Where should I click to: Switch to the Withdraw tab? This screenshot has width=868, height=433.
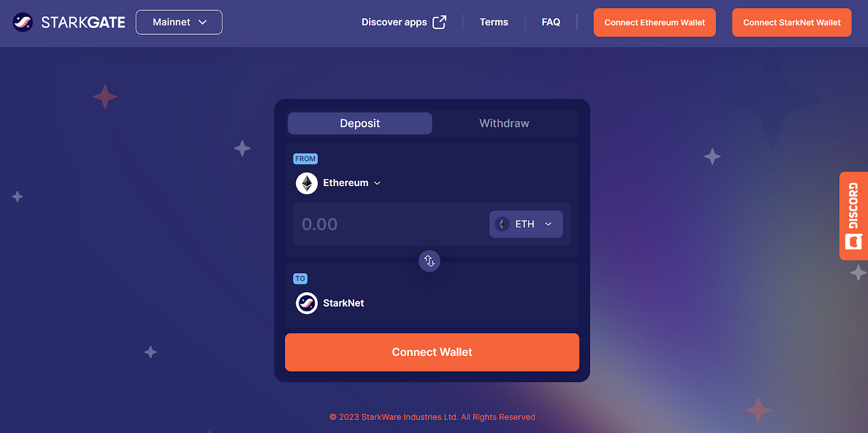click(504, 123)
